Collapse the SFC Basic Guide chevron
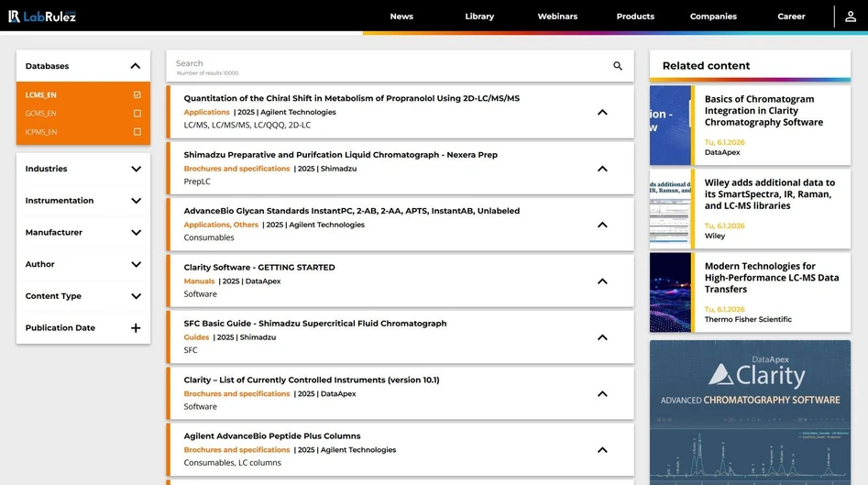The width and height of the screenshot is (868, 485). tap(602, 337)
